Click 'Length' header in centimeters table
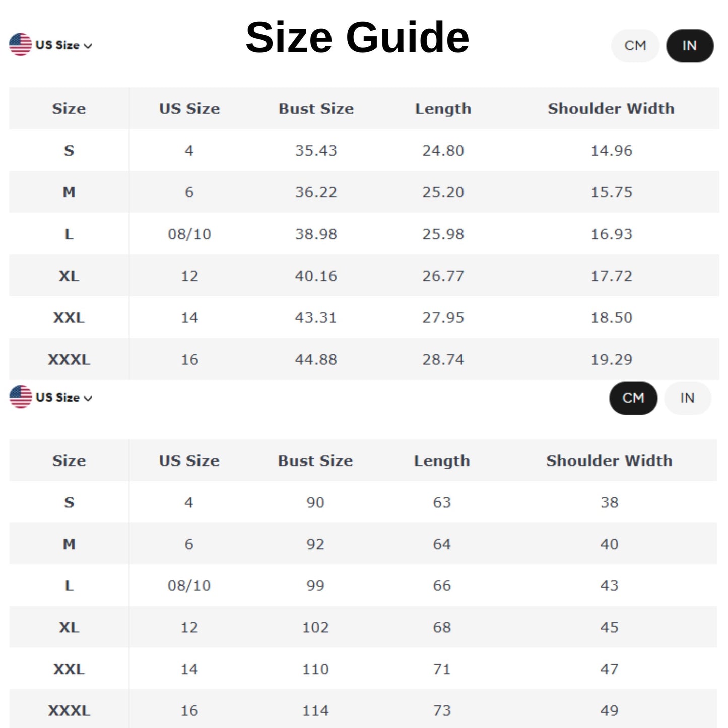The image size is (728, 728). click(x=442, y=461)
